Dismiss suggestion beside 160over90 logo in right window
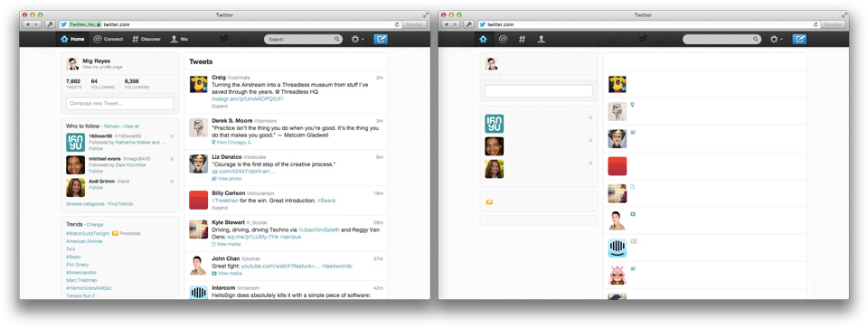868x327 pixels. coord(590,117)
